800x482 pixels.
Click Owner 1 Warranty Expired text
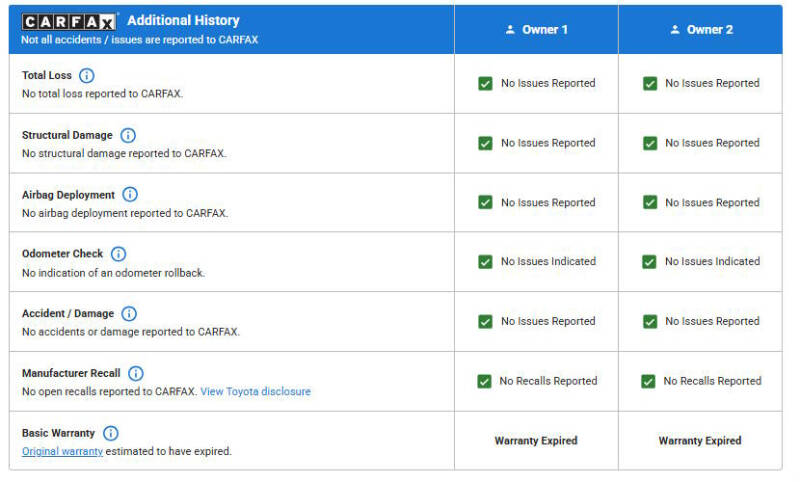pyautogui.click(x=536, y=440)
